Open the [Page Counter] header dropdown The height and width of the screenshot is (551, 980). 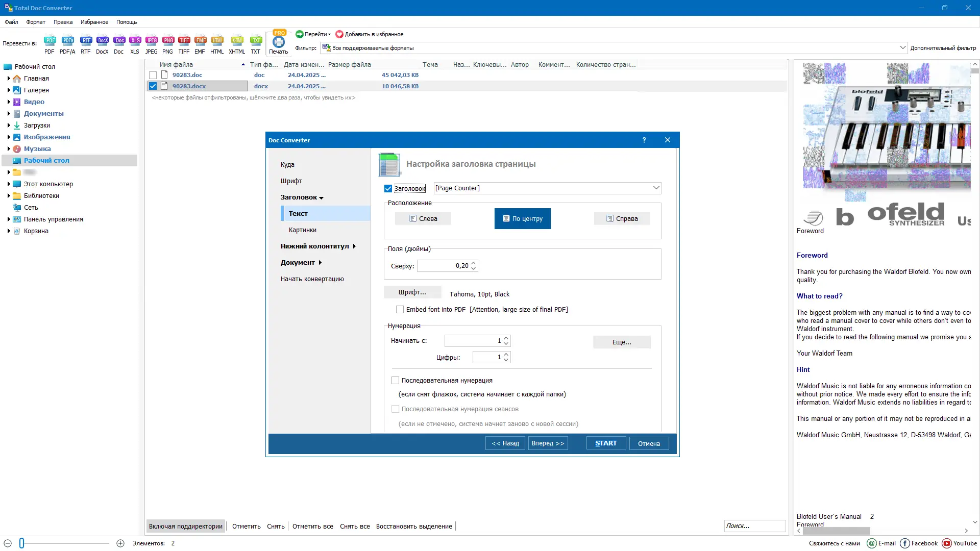[656, 188]
